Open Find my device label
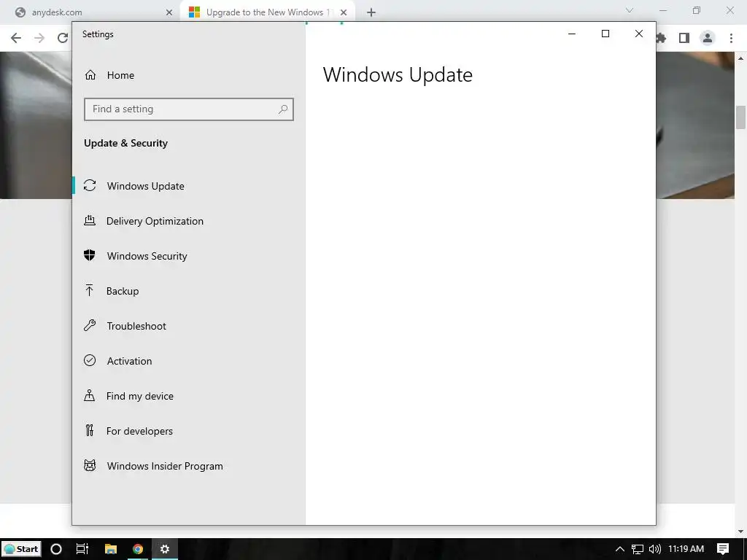This screenshot has height=560, width=747. (140, 396)
